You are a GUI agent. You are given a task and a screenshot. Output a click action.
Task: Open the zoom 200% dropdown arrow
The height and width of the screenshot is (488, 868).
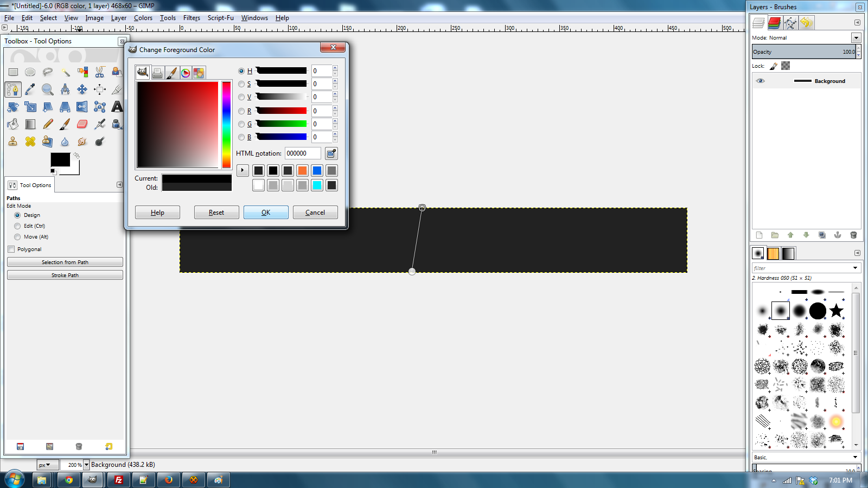click(86, 465)
